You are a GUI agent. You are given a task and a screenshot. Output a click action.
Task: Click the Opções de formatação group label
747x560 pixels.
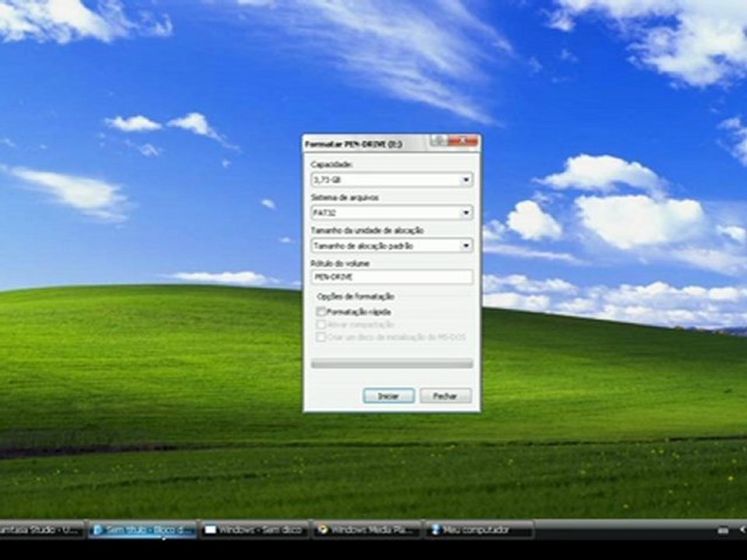pyautogui.click(x=356, y=296)
